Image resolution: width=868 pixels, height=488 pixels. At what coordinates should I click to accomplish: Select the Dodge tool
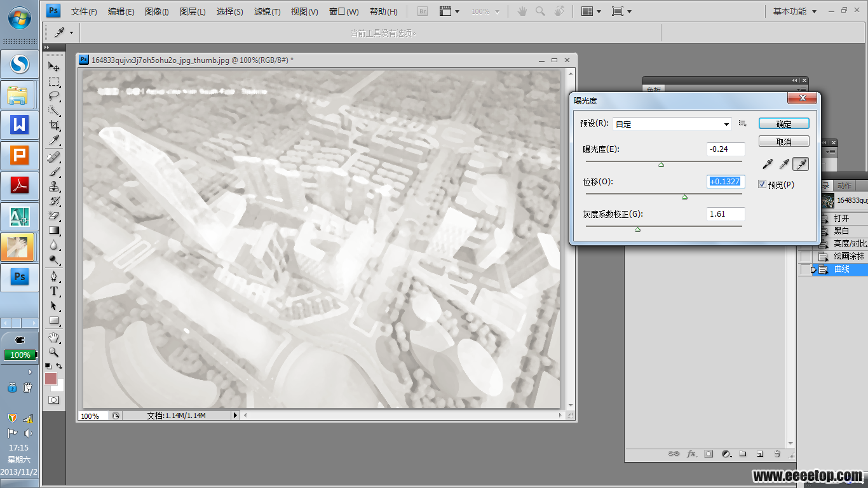coord(54,259)
